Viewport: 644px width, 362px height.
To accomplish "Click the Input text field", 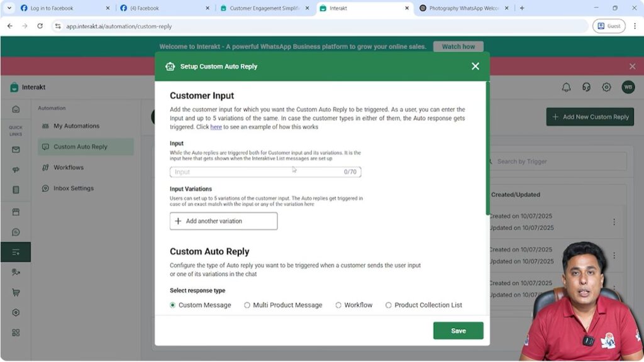I will [265, 171].
